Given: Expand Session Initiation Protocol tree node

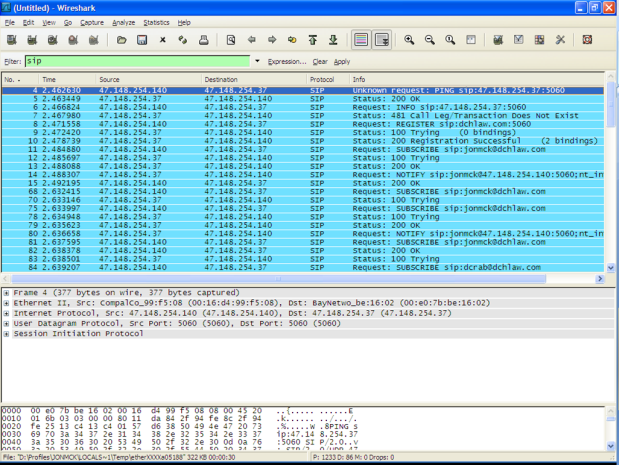Looking at the screenshot, I should pos(6,334).
